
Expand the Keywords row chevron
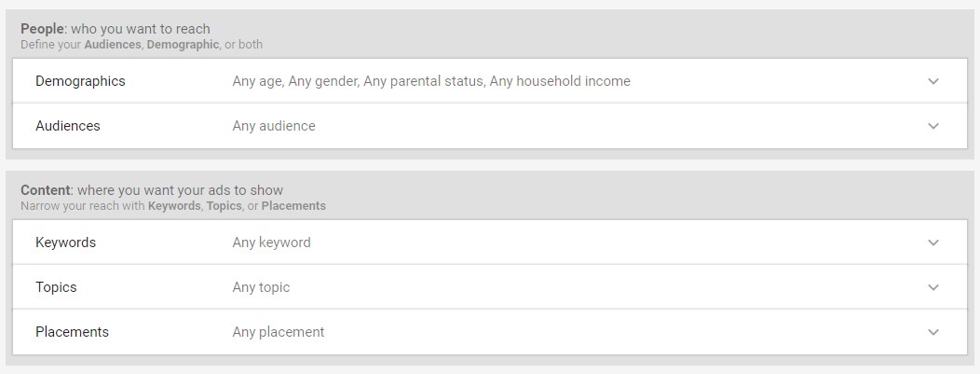pos(933,242)
